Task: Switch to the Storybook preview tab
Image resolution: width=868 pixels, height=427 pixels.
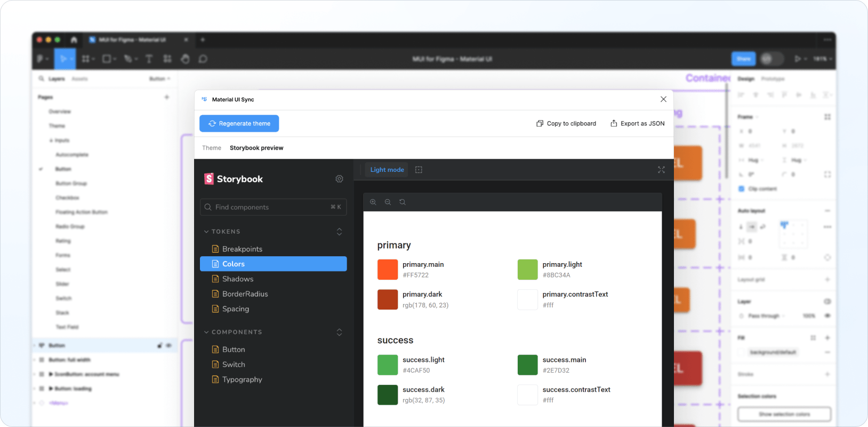Action: [x=256, y=148]
